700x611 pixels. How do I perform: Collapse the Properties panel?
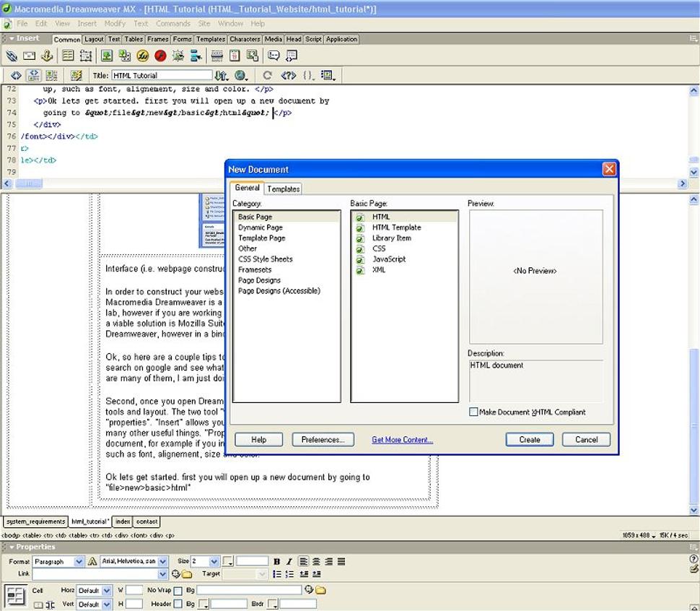pos(12,547)
